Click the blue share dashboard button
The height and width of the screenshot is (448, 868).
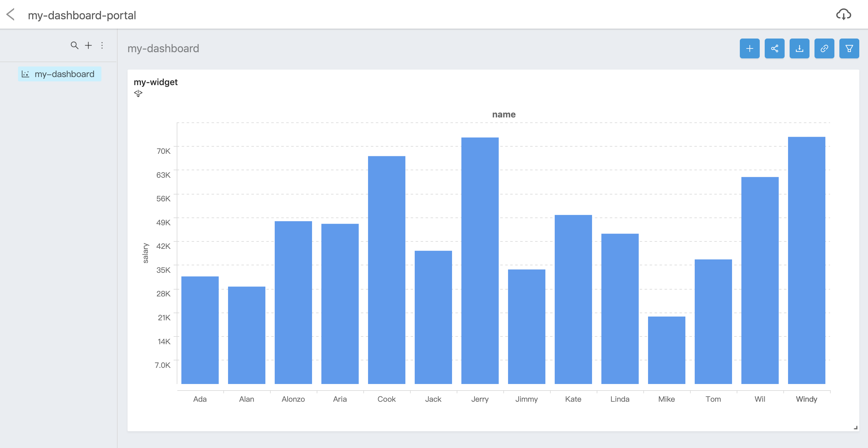[x=774, y=48]
